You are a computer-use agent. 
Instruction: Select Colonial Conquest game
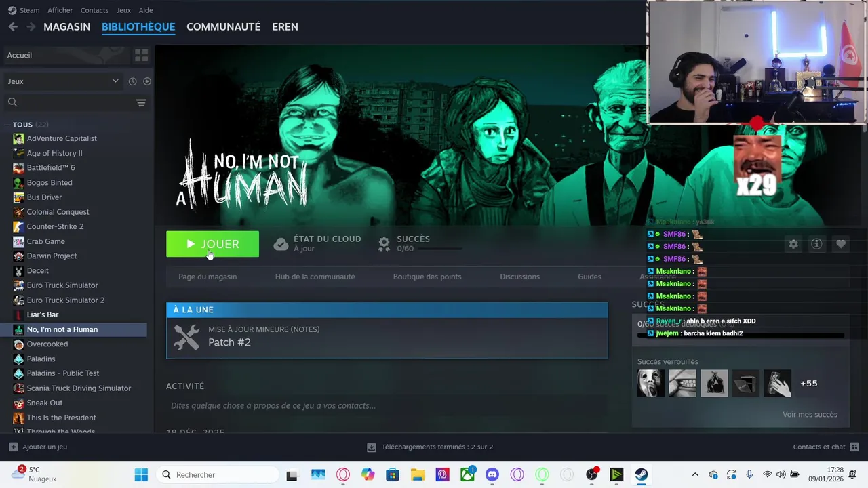58,212
